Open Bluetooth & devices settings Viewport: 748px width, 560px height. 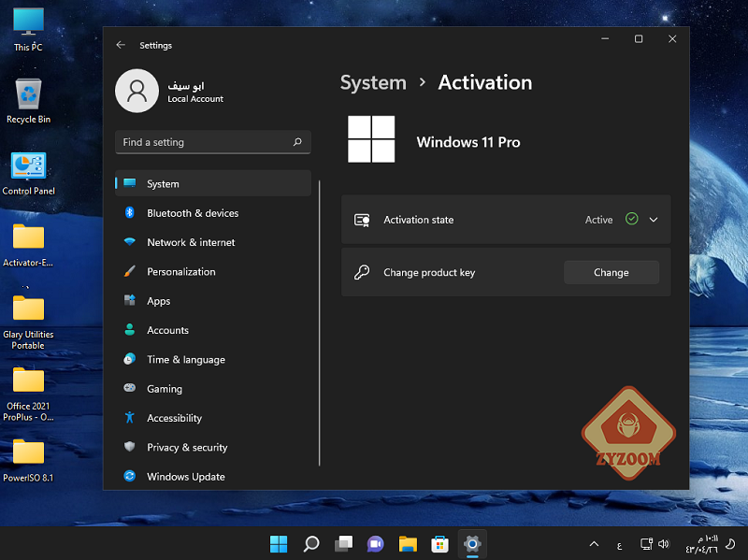click(213, 213)
